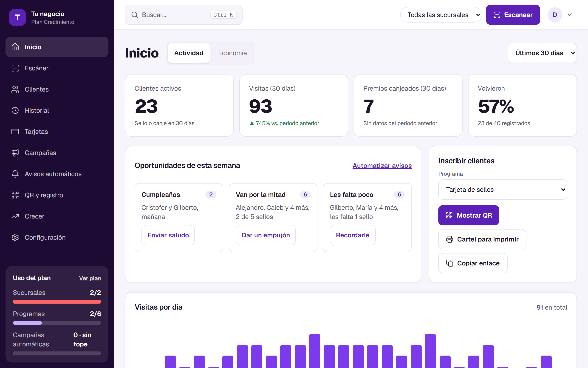Screen dimensions: 588x368
Task: Click the Sucursales usage progress bar
Action: 57,302
